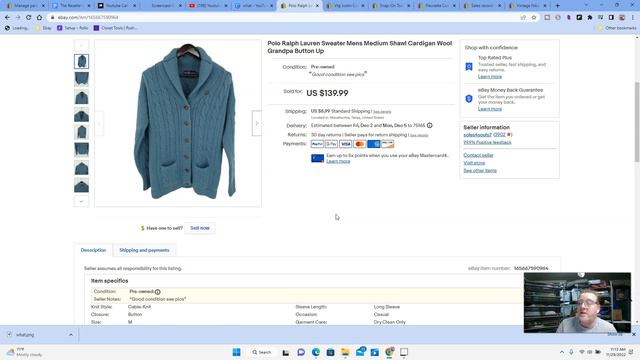This screenshot has height=360, width=640.
Task: Show previous product image with left arrow
Action: point(99,123)
